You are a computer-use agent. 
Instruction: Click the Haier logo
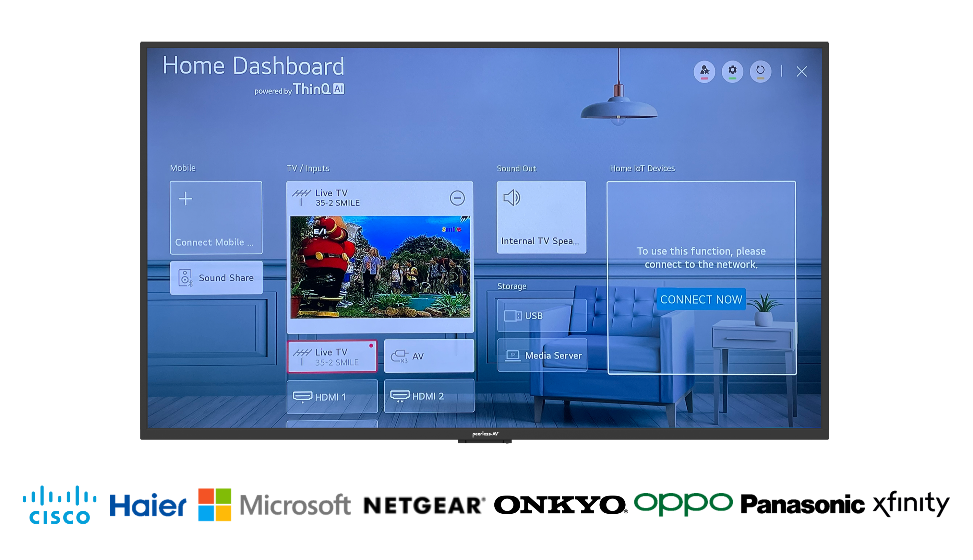pyautogui.click(x=148, y=505)
